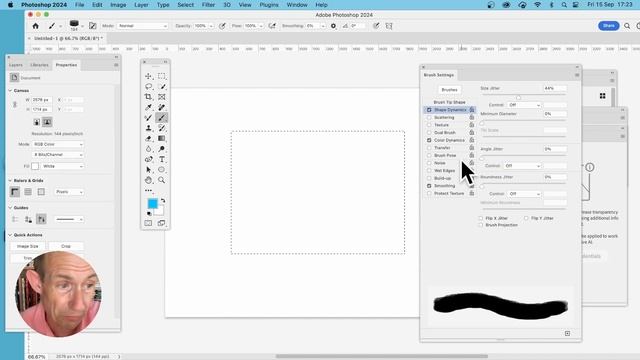Reset to default foreground and background colors
Image resolution: width=640 pixels, height=360 pixels.
coord(149,213)
